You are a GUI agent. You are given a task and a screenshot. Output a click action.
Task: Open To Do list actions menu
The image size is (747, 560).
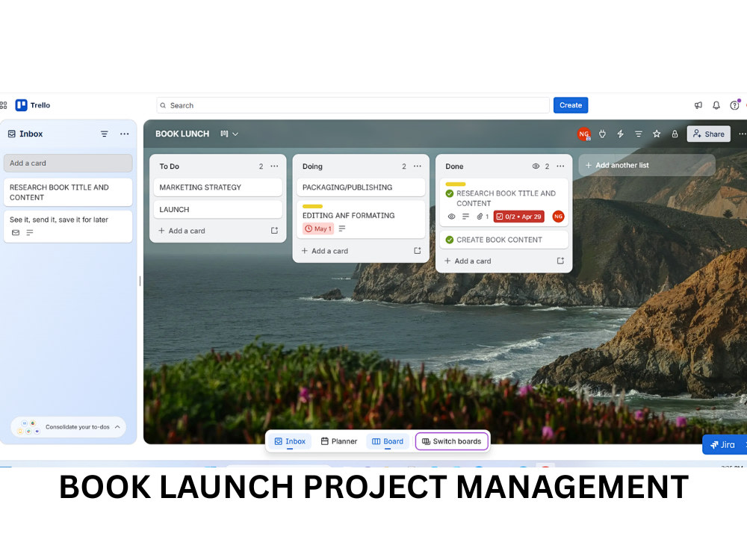click(274, 167)
